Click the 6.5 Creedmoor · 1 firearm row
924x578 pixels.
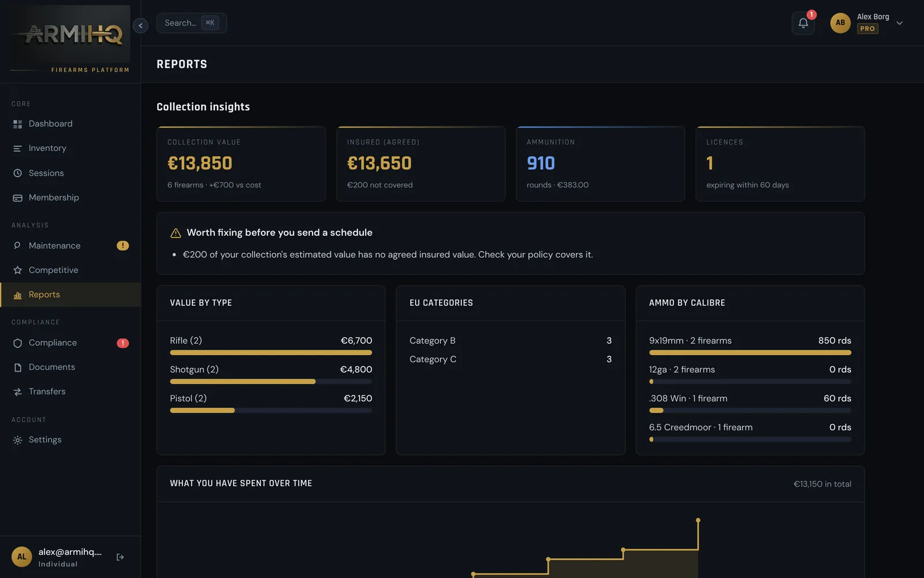pos(750,432)
